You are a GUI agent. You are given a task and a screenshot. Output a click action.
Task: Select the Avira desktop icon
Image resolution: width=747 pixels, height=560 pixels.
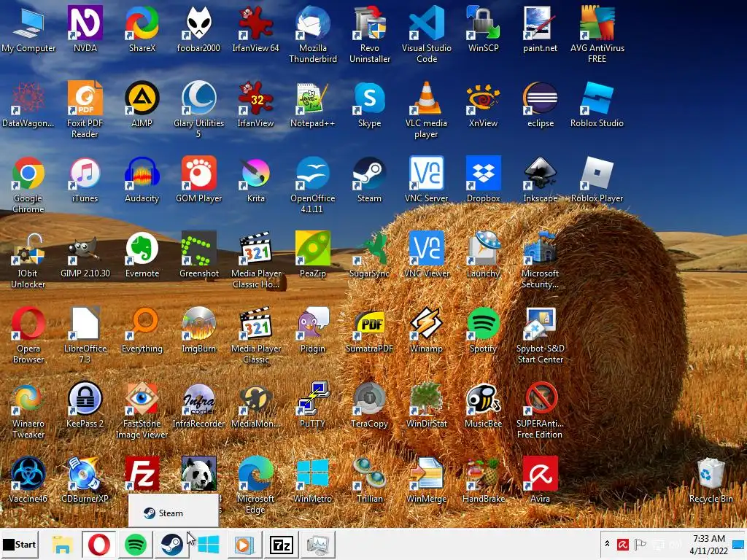coord(541,480)
